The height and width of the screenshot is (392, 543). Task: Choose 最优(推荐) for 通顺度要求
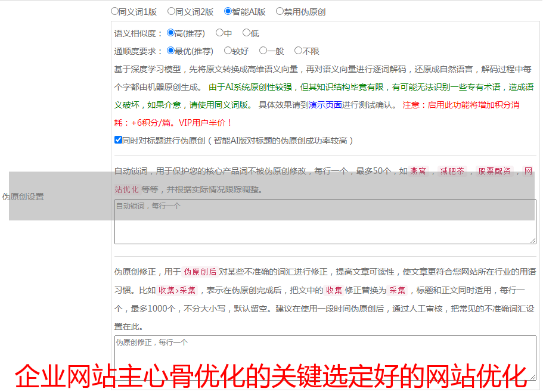click(171, 51)
